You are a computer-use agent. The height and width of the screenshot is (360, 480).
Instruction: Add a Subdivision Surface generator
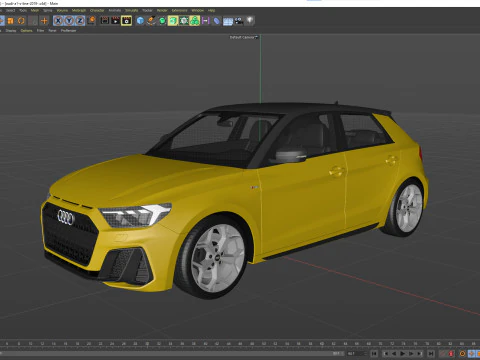162,21
